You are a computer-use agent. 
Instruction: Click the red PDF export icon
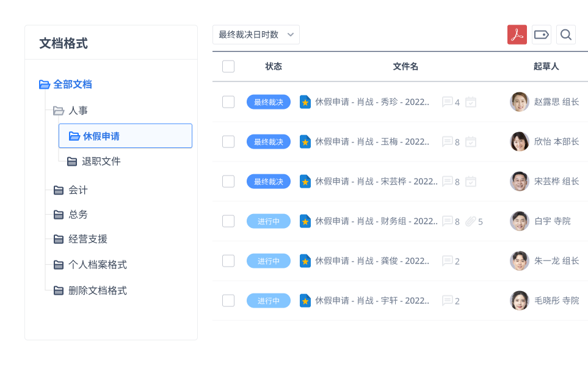[x=517, y=35]
